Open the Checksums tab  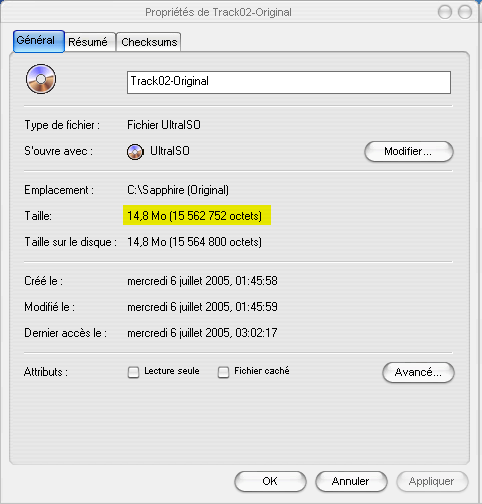coord(149,42)
